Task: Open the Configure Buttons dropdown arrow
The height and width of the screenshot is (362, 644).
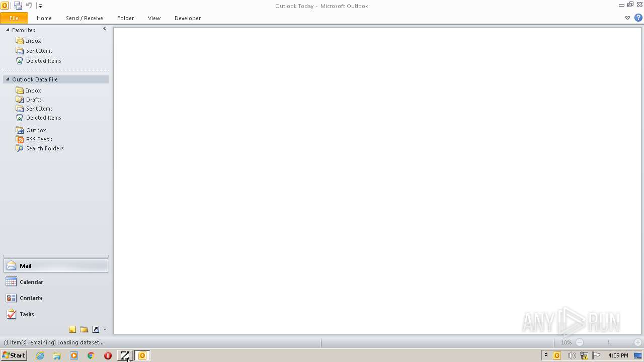Action: (105, 330)
